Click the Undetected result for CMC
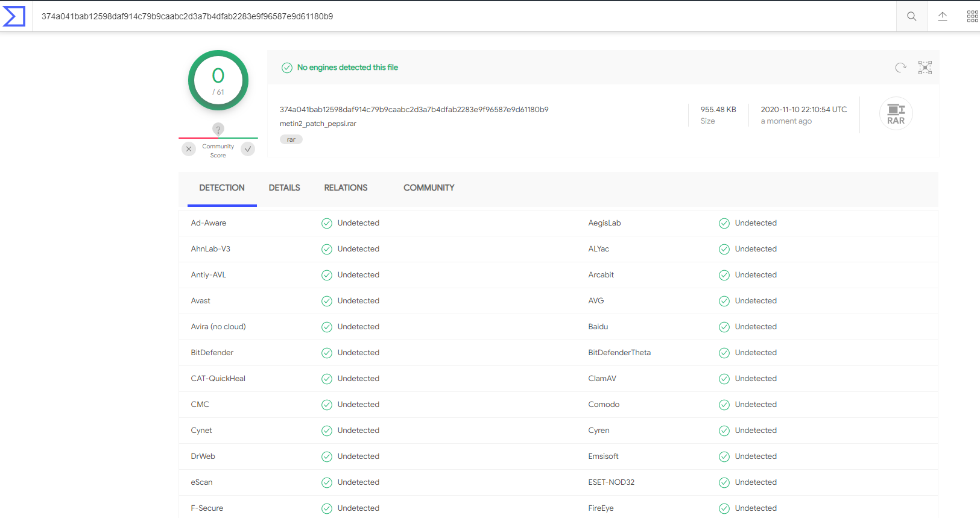 click(x=358, y=405)
